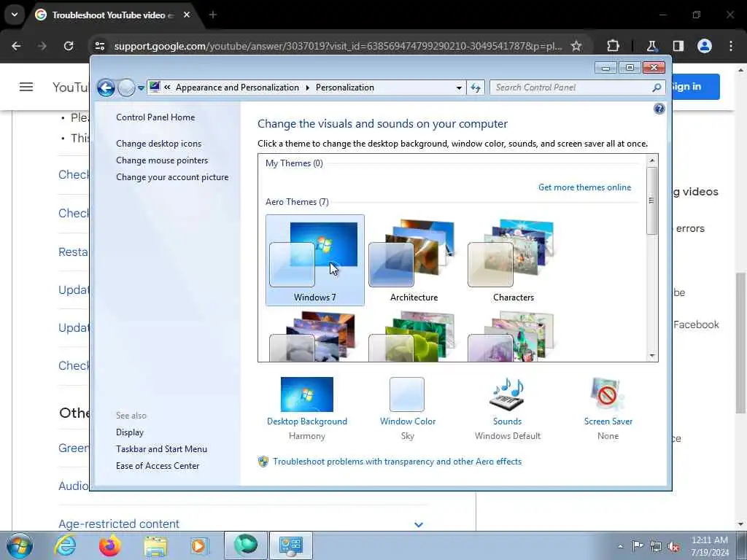Toggle Chrome side panel icon
The image size is (747, 560).
[x=678, y=46]
